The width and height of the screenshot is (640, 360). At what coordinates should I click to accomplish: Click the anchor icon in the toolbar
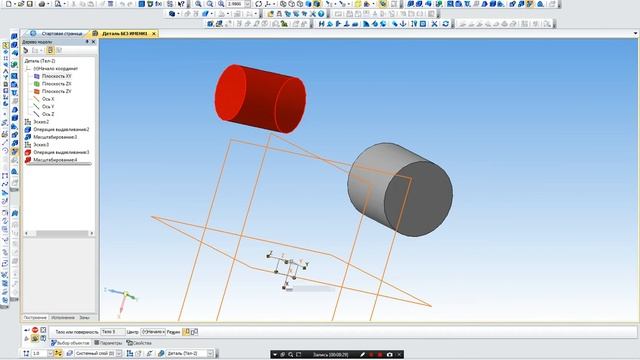[403, 24]
